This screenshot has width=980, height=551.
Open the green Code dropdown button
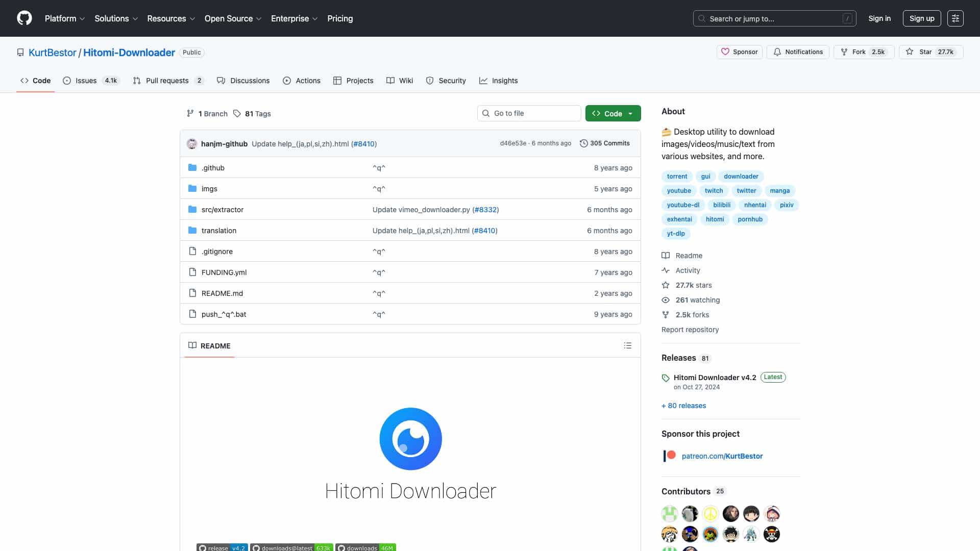(x=613, y=113)
